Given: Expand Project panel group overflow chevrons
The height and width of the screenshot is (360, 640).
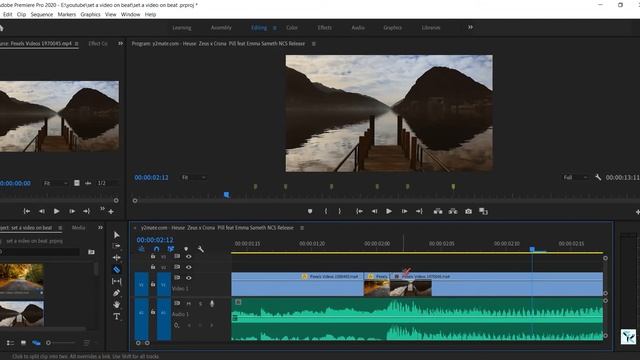Looking at the screenshot, I should (x=100, y=228).
